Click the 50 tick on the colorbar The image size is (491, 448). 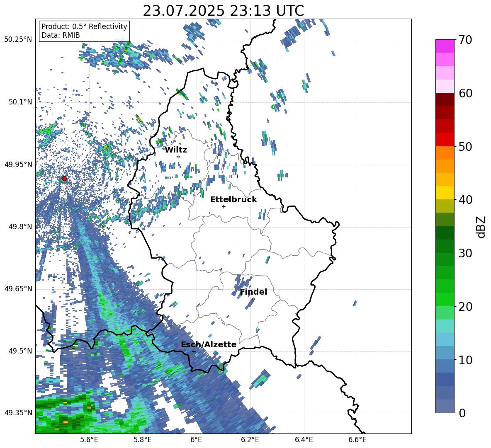tap(465, 146)
